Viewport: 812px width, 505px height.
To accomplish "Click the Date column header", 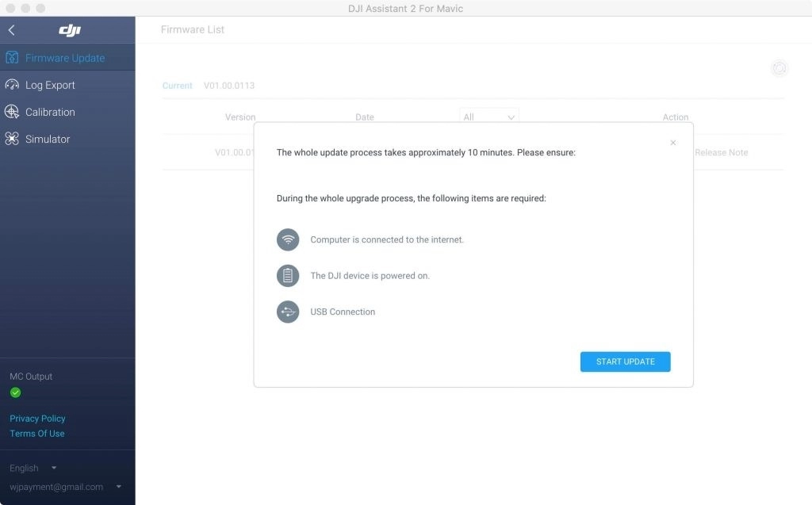I will 365,117.
